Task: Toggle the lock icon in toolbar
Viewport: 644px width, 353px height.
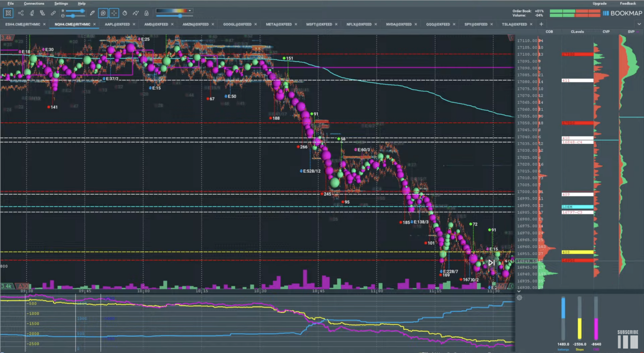Action: 146,13
